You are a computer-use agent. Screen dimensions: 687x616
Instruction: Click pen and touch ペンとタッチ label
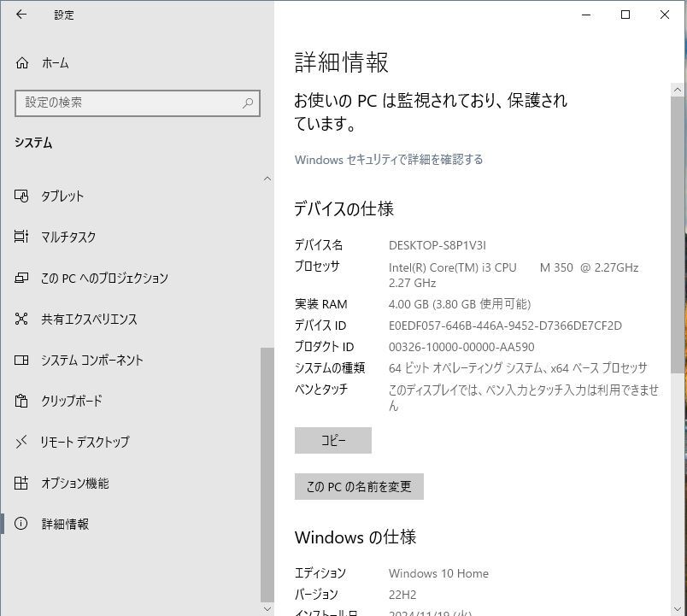pyautogui.click(x=321, y=389)
